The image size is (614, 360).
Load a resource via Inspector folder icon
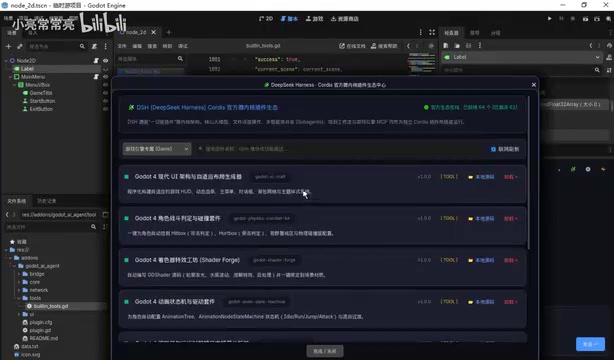tap(457, 45)
